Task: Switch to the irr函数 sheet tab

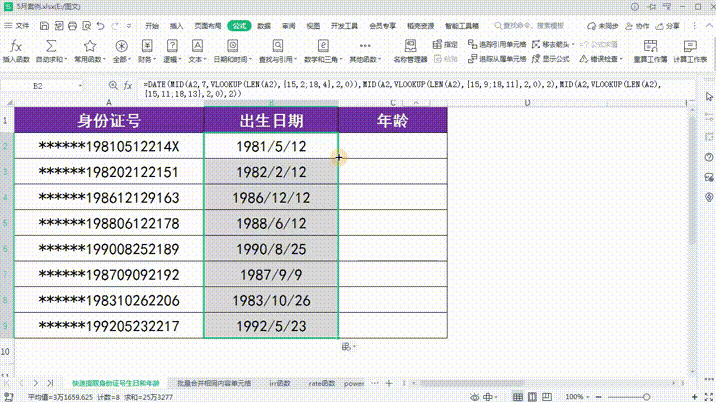Action: point(280,383)
